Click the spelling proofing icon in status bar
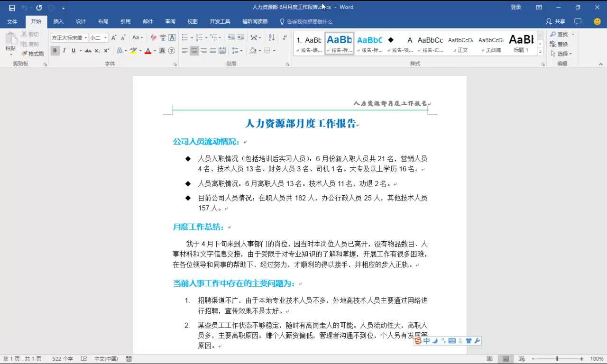Screen dimensions: 607x364 [x=84, y=359]
